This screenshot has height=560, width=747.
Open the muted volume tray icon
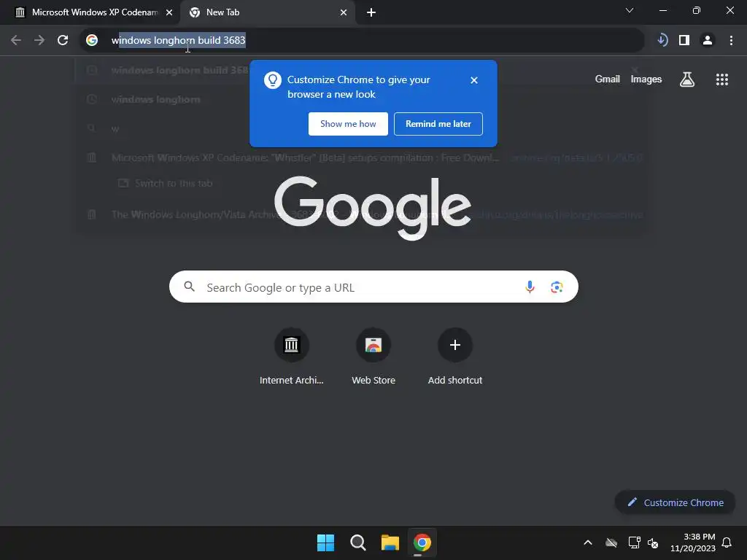[x=653, y=542]
